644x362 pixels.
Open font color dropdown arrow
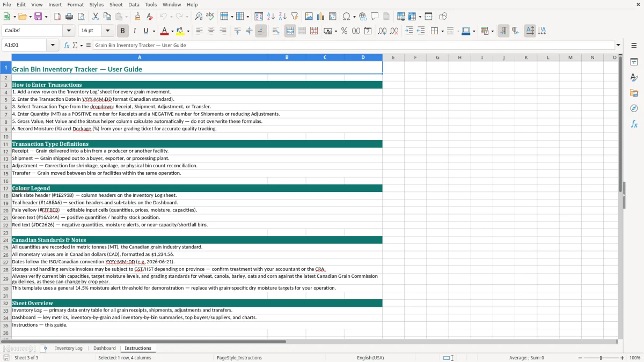click(x=172, y=31)
